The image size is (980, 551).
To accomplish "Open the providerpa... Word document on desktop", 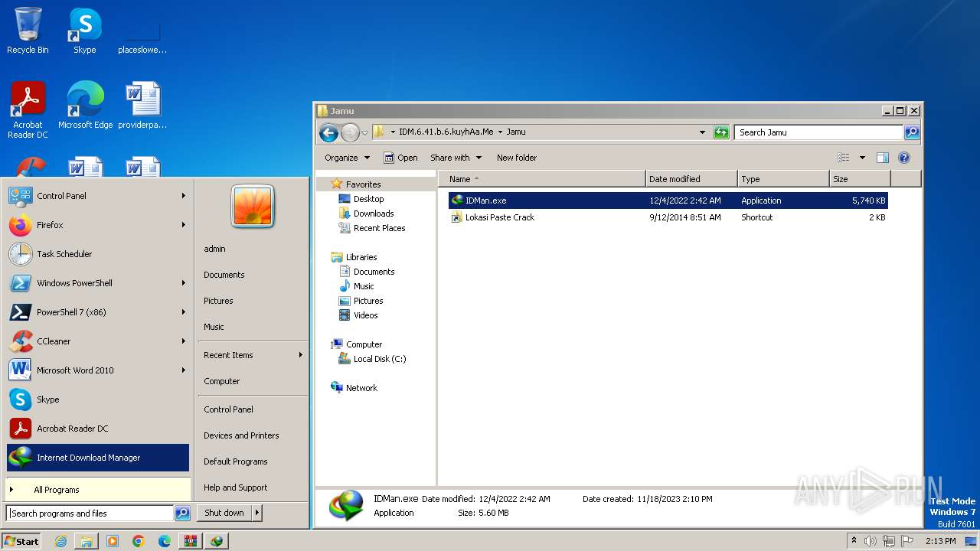I will tap(142, 106).
